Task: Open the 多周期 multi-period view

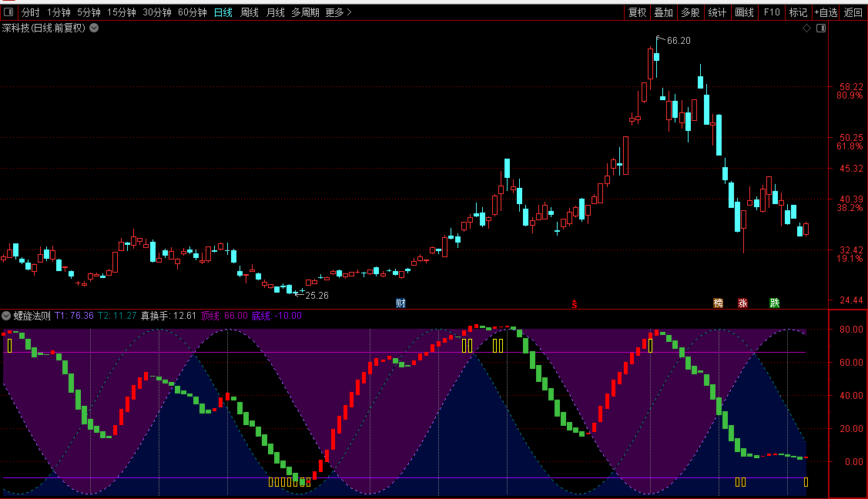Action: click(x=305, y=12)
